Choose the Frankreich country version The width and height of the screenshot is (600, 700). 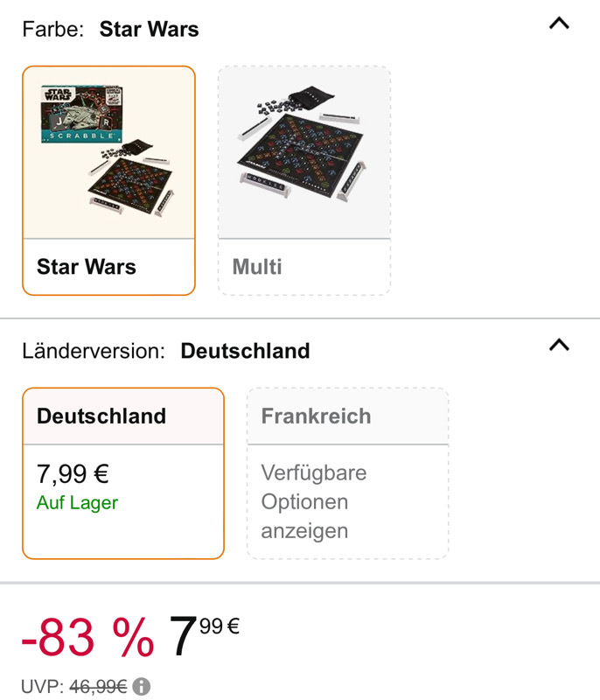pyautogui.click(x=348, y=473)
